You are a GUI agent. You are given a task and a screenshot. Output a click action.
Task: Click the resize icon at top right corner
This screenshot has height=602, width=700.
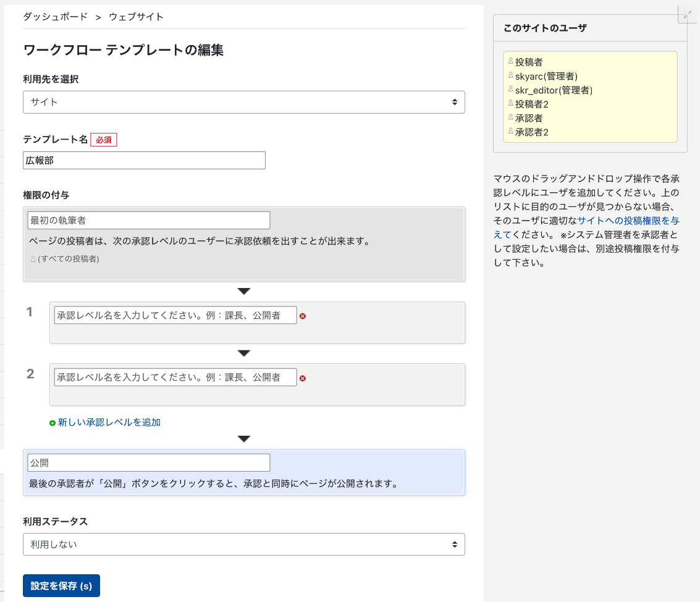688,14
